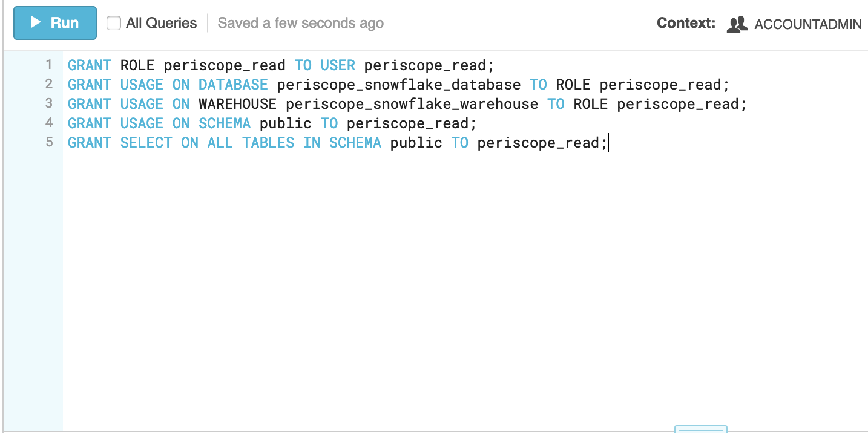Image resolution: width=868 pixels, height=433 pixels.
Task: Place cursor on periscope_snowflake_database in line 2
Action: (x=399, y=85)
